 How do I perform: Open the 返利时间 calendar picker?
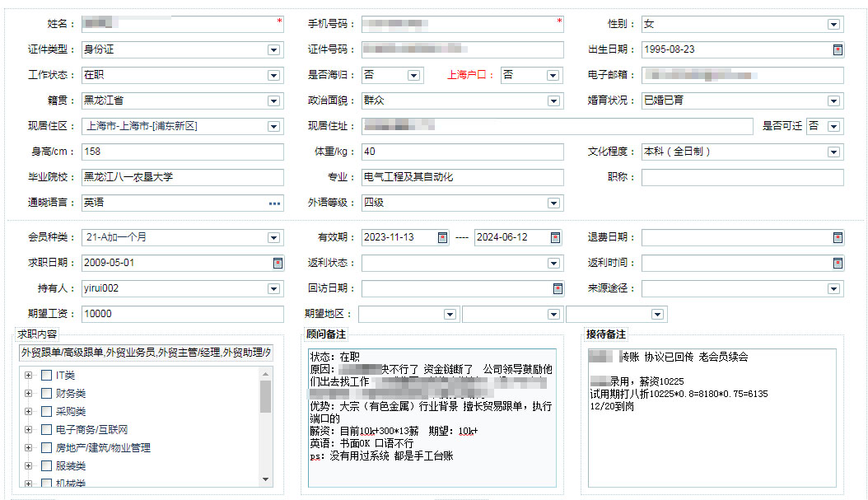838,263
